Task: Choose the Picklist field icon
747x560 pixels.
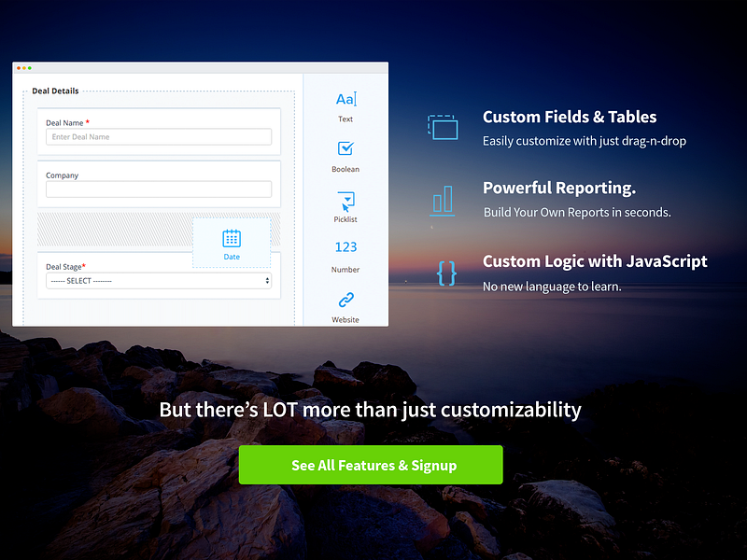Action: tap(345, 201)
